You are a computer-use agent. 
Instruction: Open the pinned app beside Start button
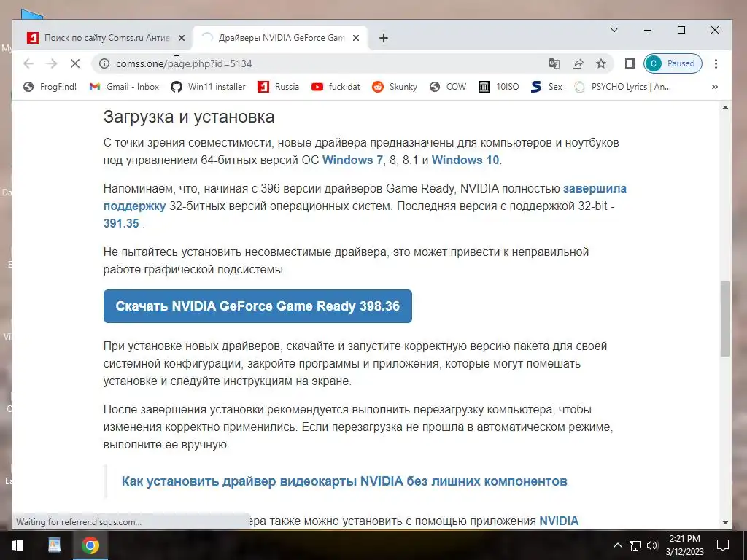[x=54, y=545]
